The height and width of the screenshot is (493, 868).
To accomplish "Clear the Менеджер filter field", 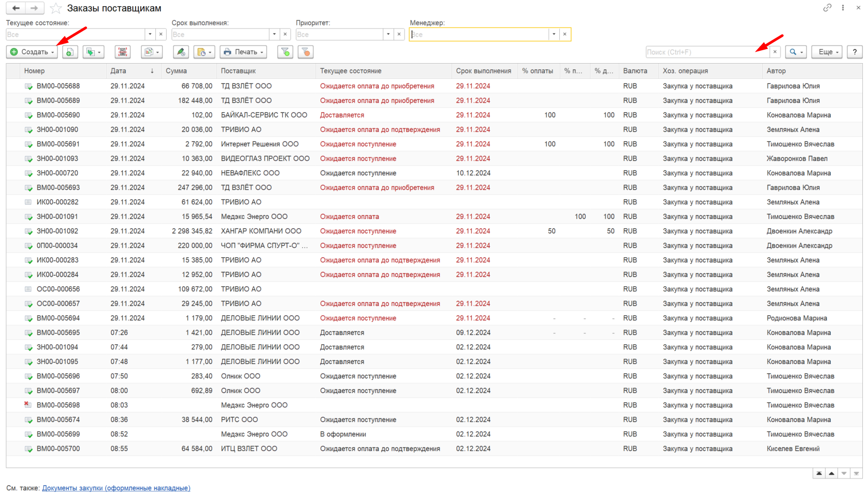I will pos(565,34).
